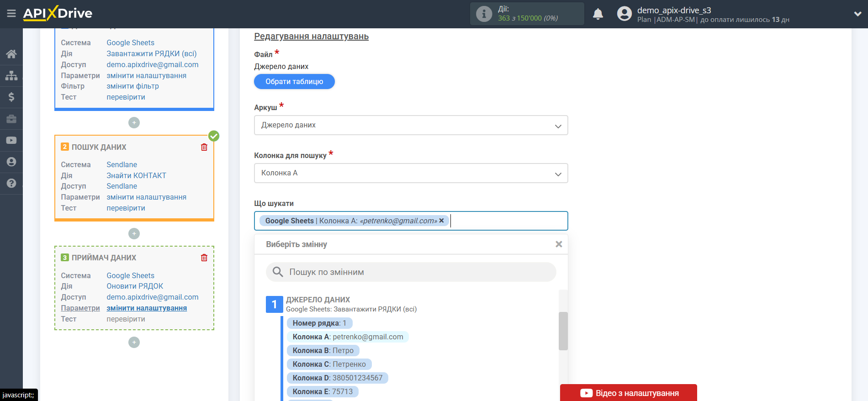Click the ДЖЕРЕЛО ДАНИХ group header
The height and width of the screenshot is (401, 868).
tap(318, 300)
